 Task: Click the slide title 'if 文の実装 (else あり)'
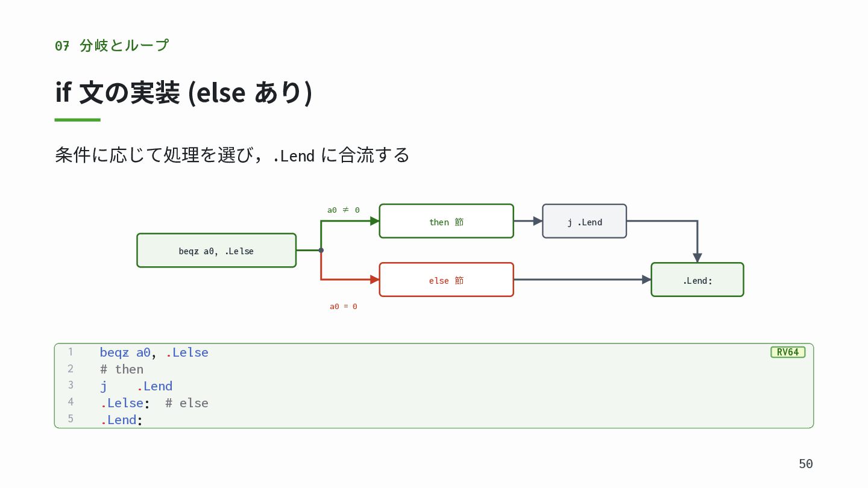point(183,93)
